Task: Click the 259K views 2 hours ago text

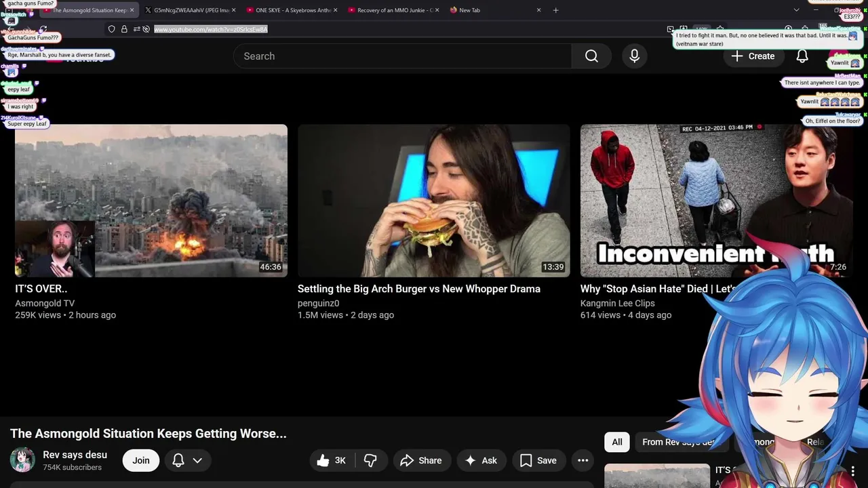Action: 66,315
